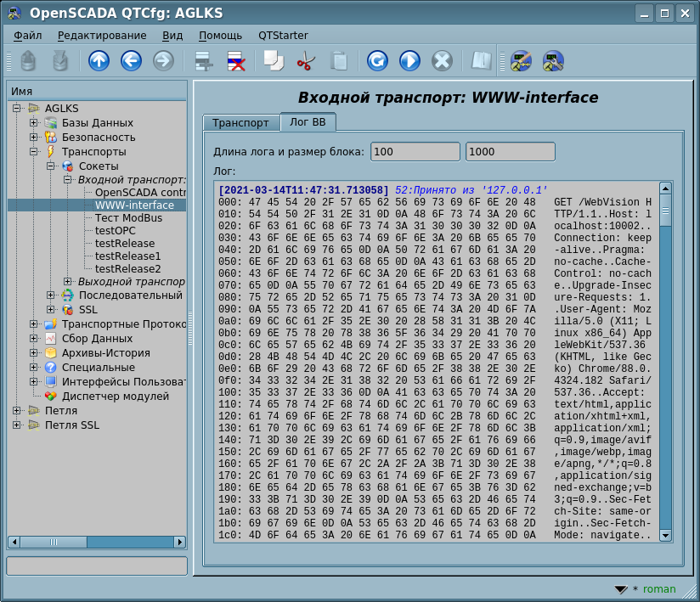Switch to the Транспорт tab

[240, 123]
